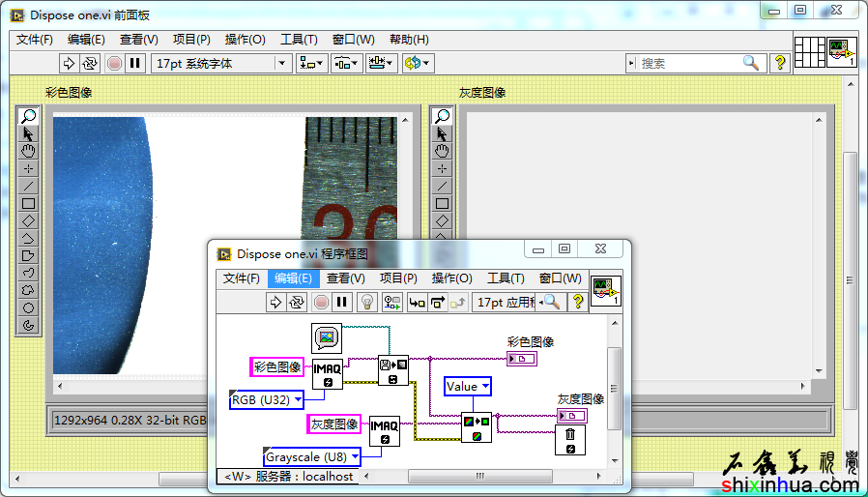Click the front panel vertical scrollbar
Viewport: 868px width, 497px height.
[851, 279]
